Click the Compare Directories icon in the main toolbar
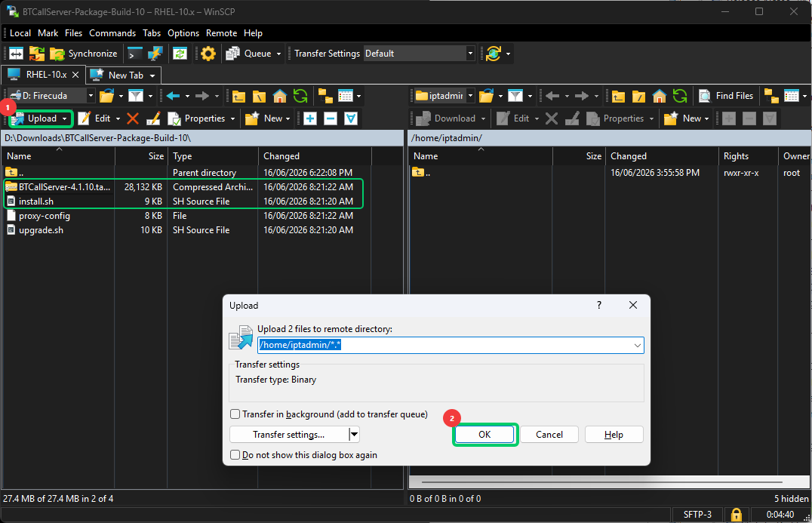Image resolution: width=812 pixels, height=523 pixels. 16,54
